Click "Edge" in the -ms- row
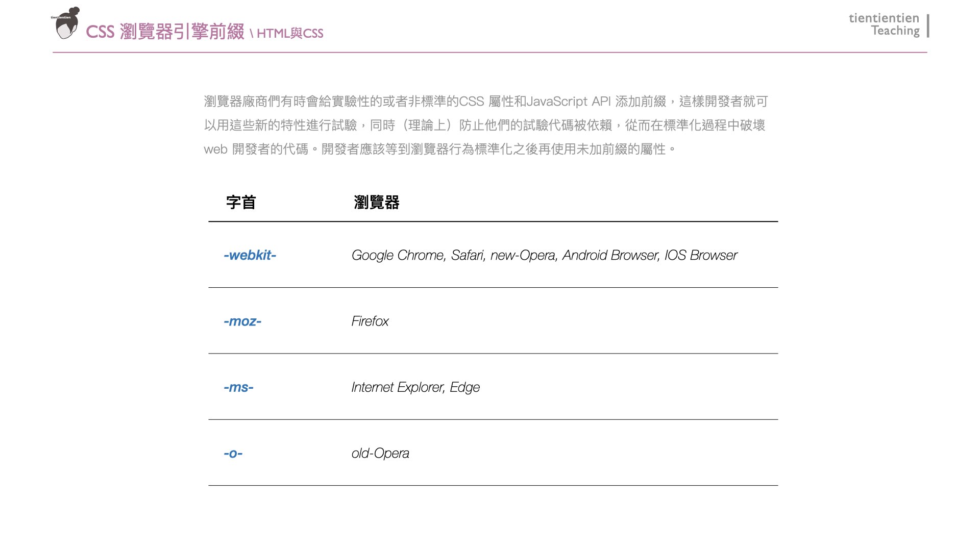980x551 pixels. click(x=464, y=387)
